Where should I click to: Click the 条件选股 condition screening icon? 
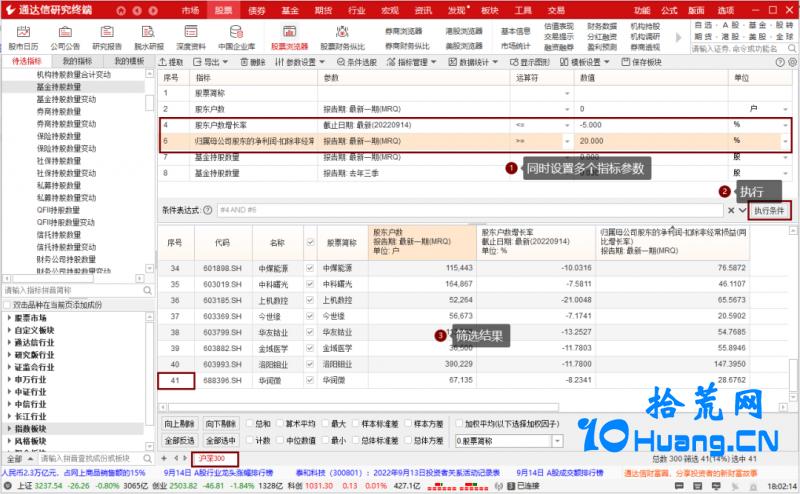pos(357,62)
